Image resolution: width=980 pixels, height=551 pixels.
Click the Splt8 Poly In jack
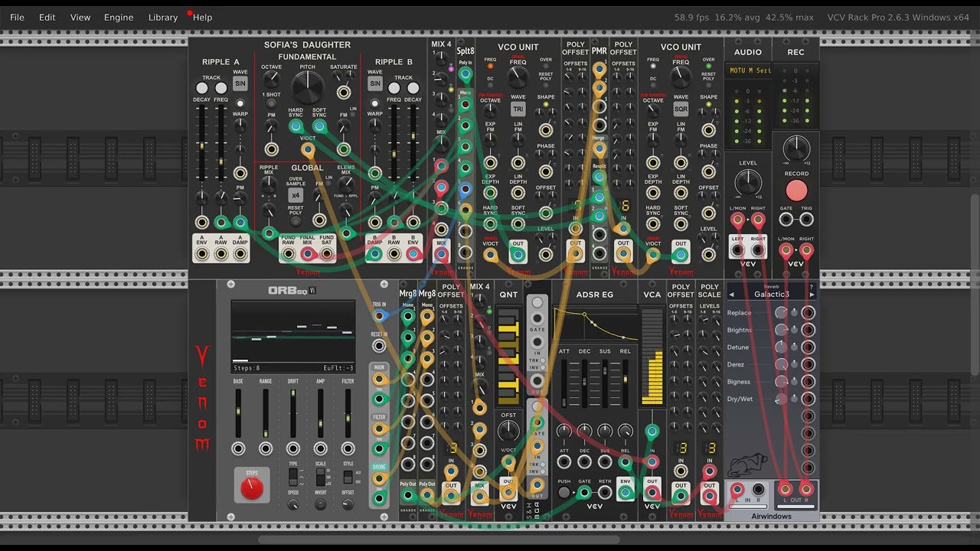[x=465, y=74]
